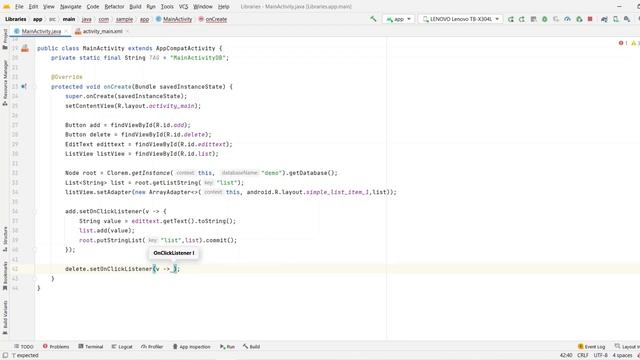Click the "MainActivityDB" string literal
640x360 pixels.
(x=198, y=58)
